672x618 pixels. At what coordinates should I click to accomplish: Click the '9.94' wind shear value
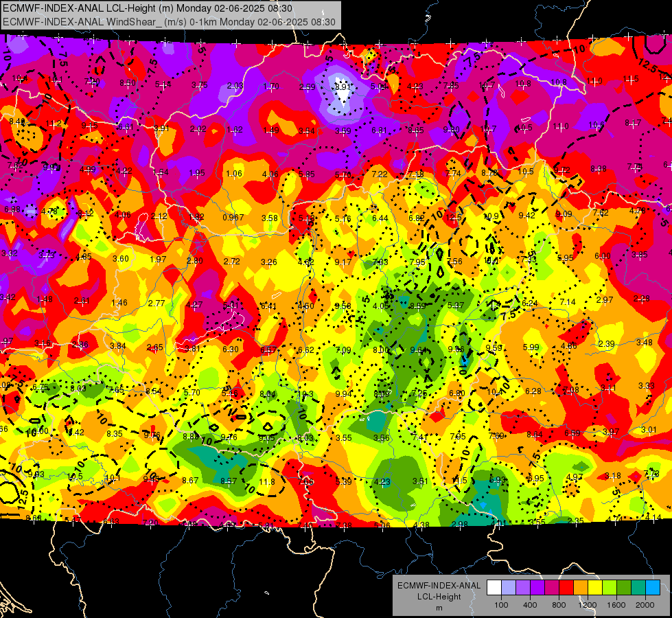pos(343,393)
